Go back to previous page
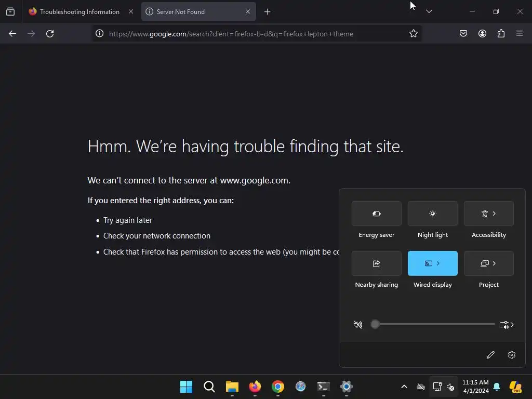The height and width of the screenshot is (399, 532). (x=12, y=34)
